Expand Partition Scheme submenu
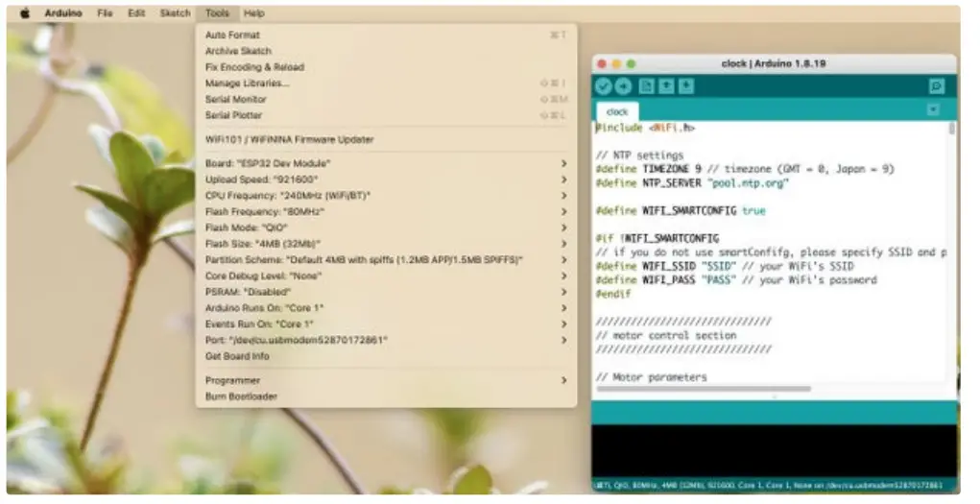This screenshot has height=504, width=980. [386, 260]
